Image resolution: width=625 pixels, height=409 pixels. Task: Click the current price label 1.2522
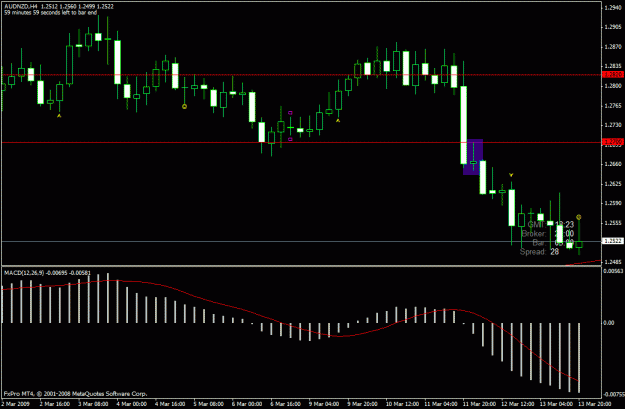click(613, 241)
